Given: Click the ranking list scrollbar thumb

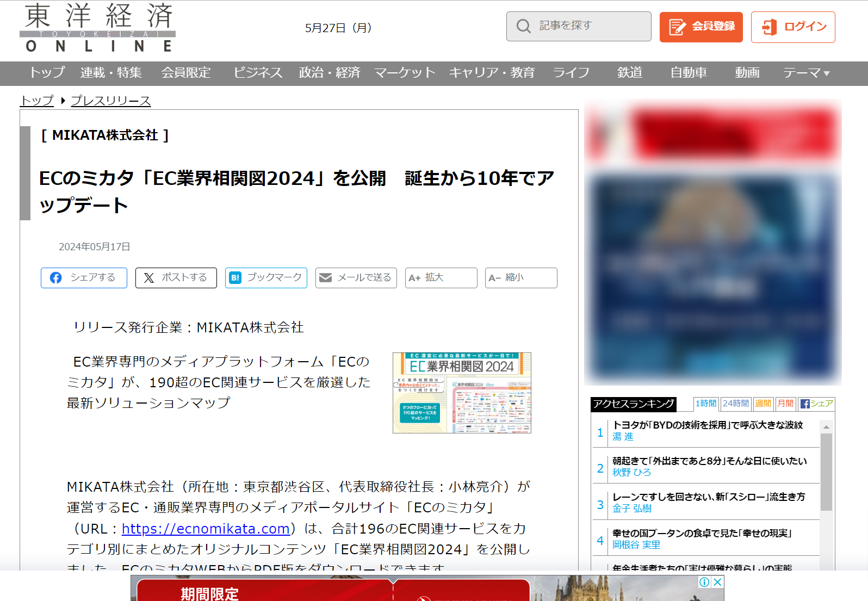Looking at the screenshot, I should (826, 472).
